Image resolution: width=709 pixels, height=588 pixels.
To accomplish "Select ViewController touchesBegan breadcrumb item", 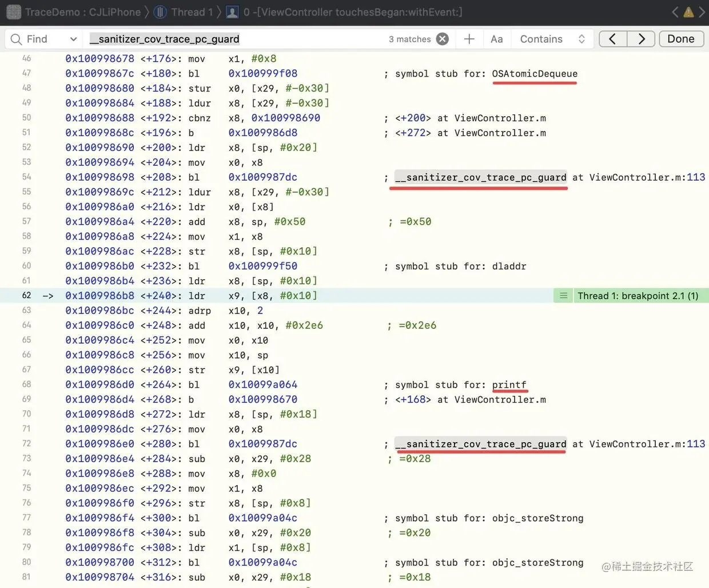I will click(353, 12).
